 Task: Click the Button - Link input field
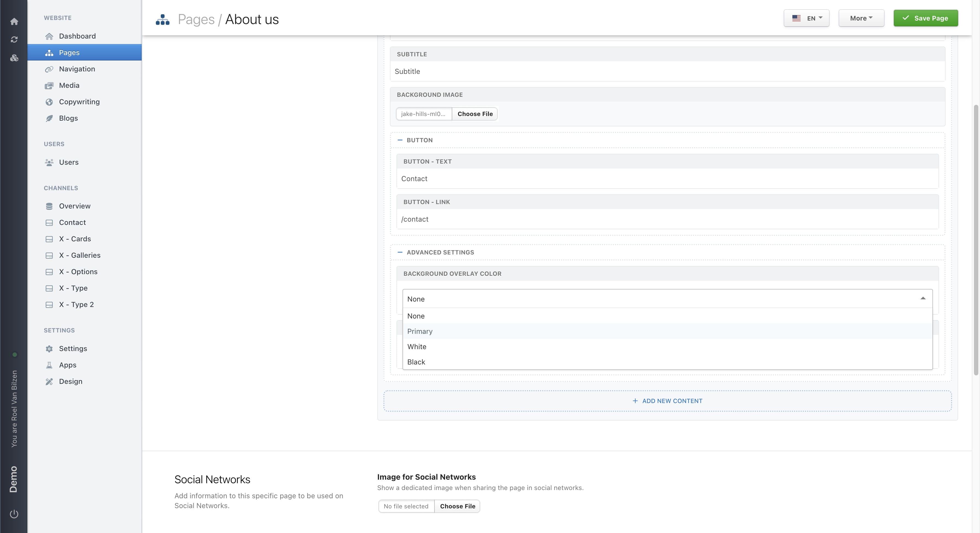click(667, 219)
